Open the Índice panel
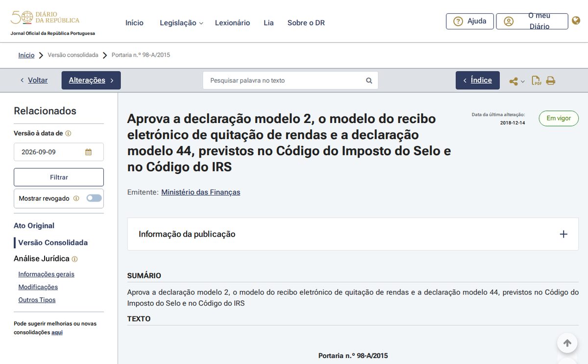The image size is (588, 364). click(x=478, y=80)
